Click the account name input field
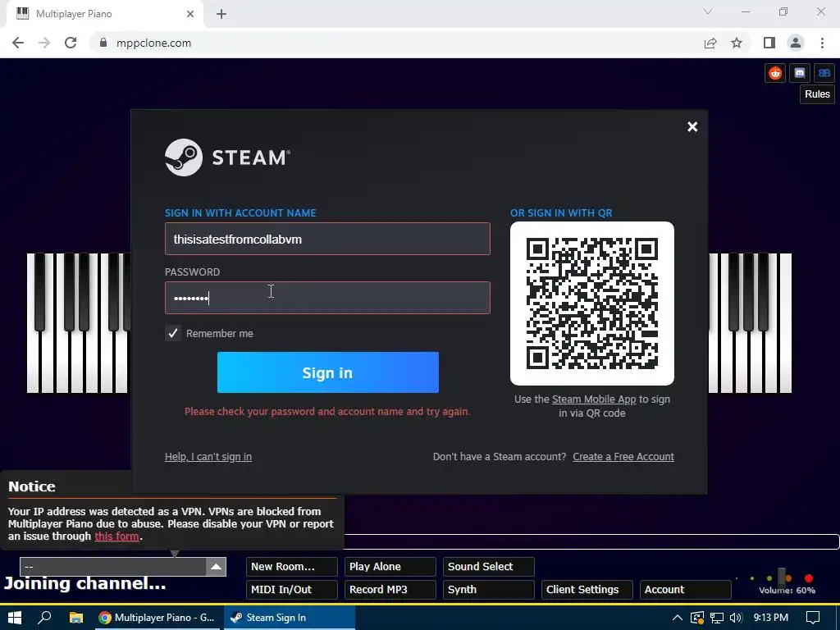Screen dimensions: 840x630 [x=327, y=239]
